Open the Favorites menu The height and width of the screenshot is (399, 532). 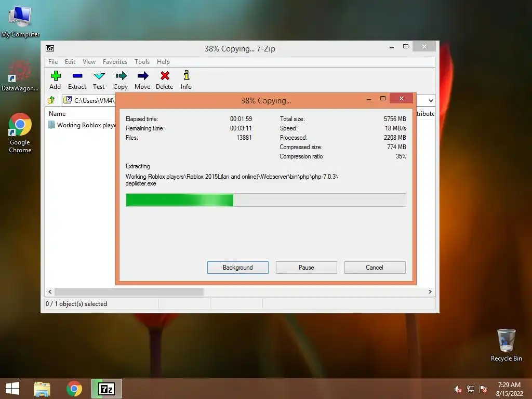[x=115, y=62]
